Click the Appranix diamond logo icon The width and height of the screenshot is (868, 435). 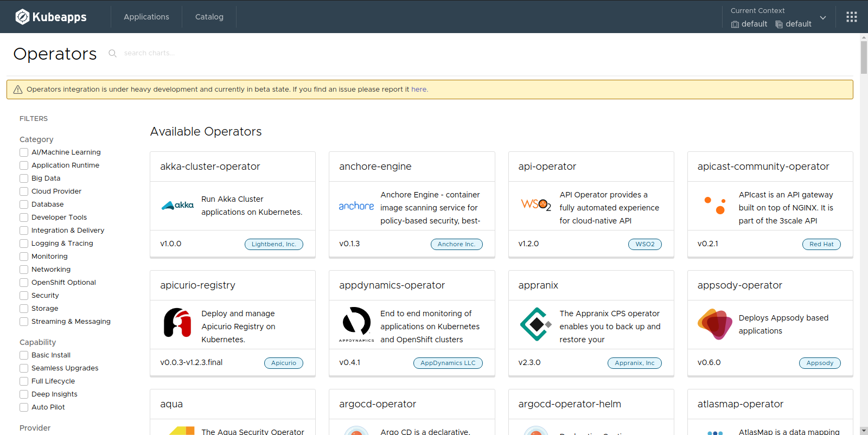(535, 324)
